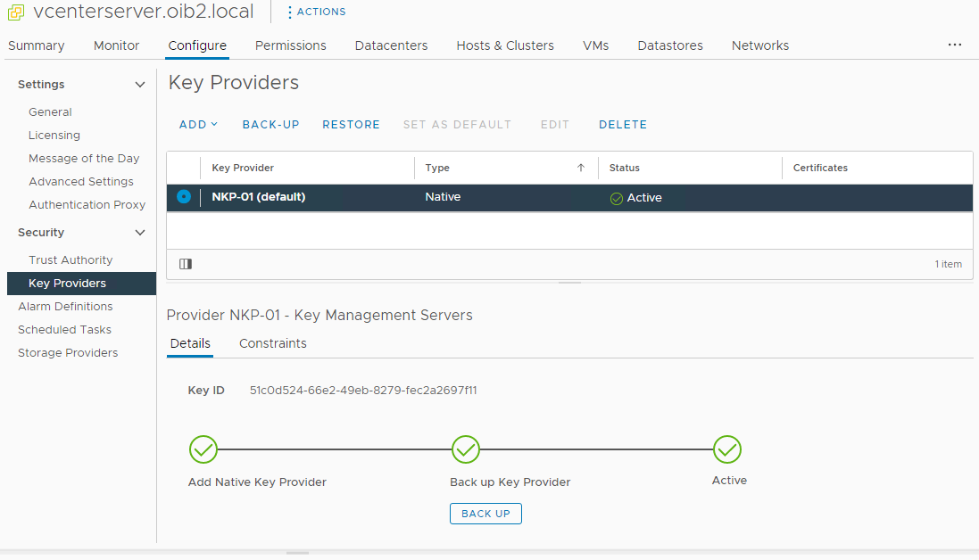Click the Active step checkmark circle
This screenshot has width=979, height=560.
click(727, 449)
